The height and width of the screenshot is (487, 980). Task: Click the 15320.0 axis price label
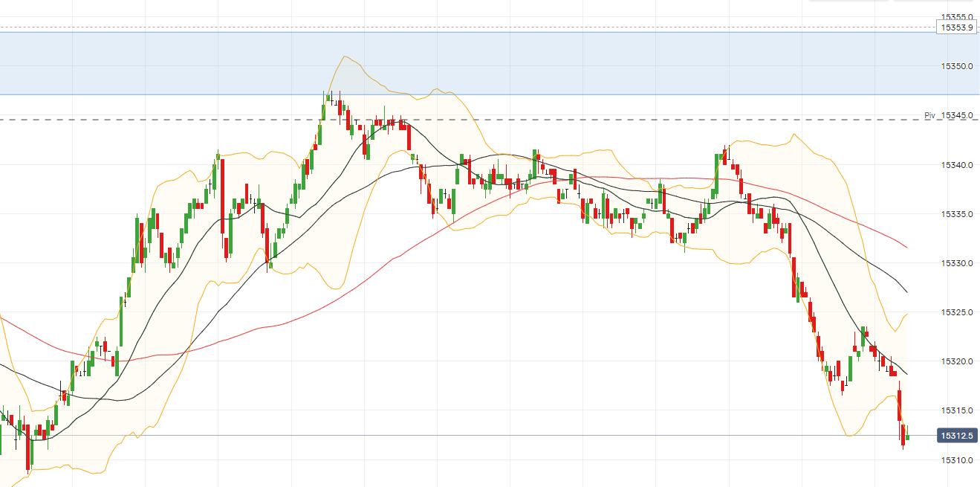pyautogui.click(x=957, y=361)
